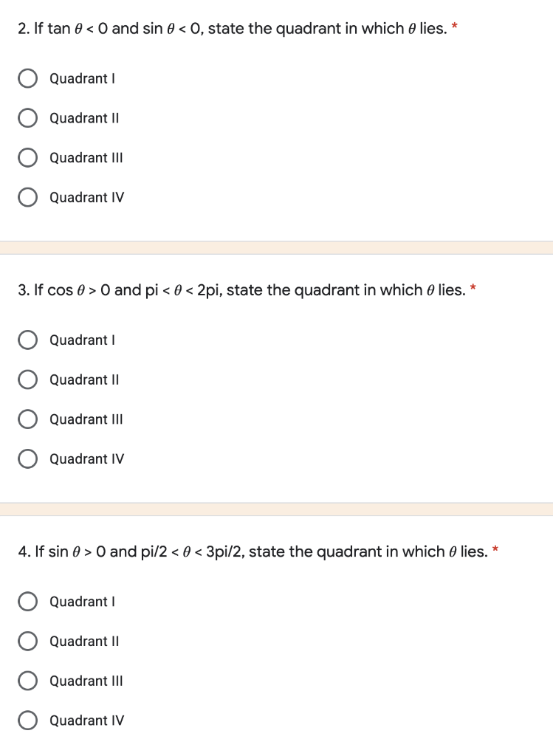
Task: Select Quadrant I for question 4
Action: point(27,601)
